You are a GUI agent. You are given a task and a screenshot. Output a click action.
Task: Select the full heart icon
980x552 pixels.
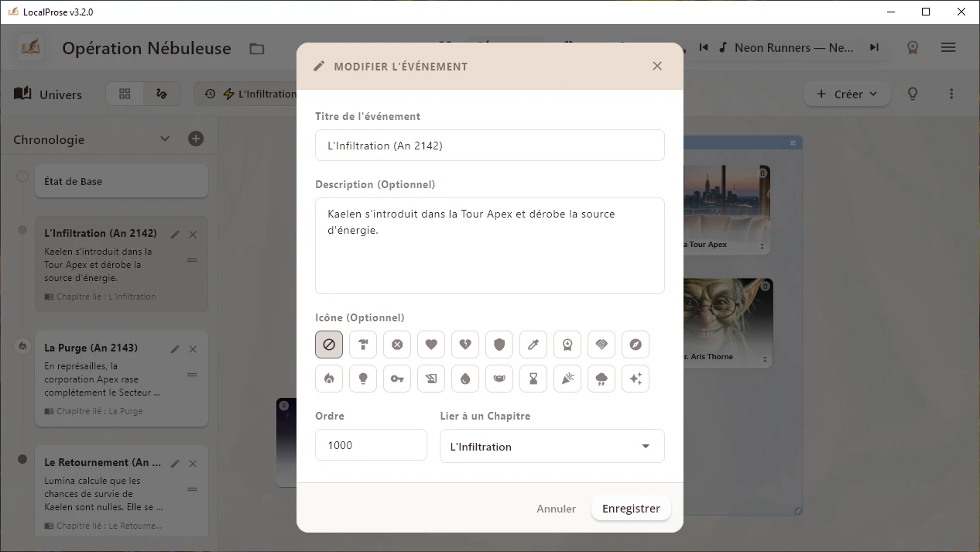pyautogui.click(x=431, y=345)
